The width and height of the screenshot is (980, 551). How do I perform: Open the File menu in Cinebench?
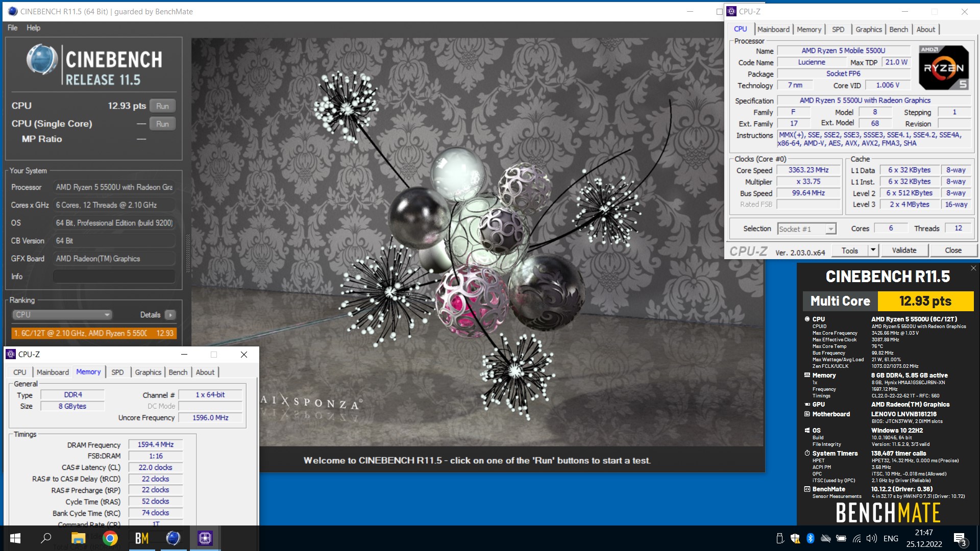(x=12, y=28)
